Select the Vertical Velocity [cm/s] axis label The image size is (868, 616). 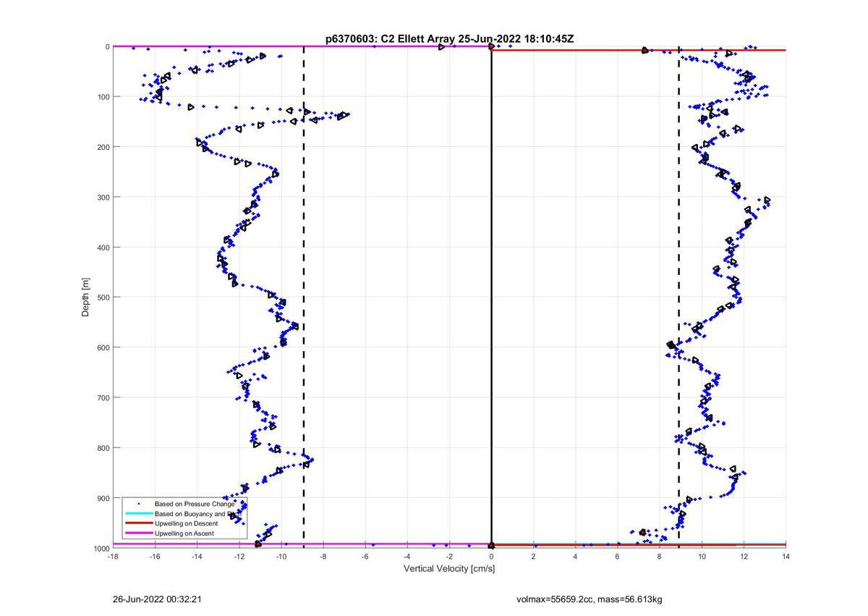click(448, 569)
